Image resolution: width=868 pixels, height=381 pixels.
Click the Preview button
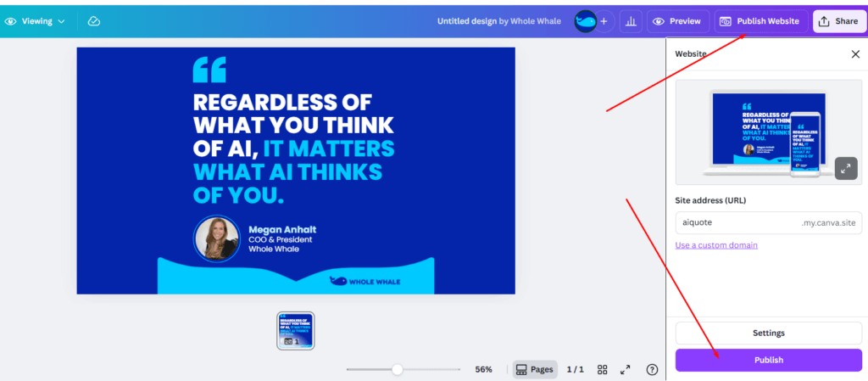click(677, 21)
